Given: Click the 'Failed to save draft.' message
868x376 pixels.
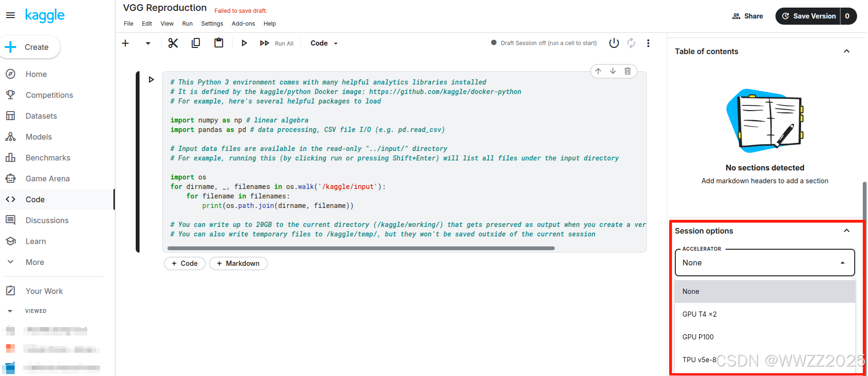Looking at the screenshot, I should tap(241, 11).
